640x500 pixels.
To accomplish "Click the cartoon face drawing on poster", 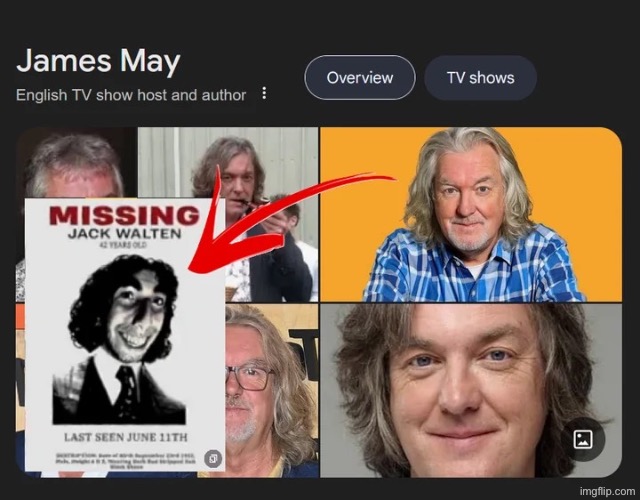I will click(x=124, y=309).
